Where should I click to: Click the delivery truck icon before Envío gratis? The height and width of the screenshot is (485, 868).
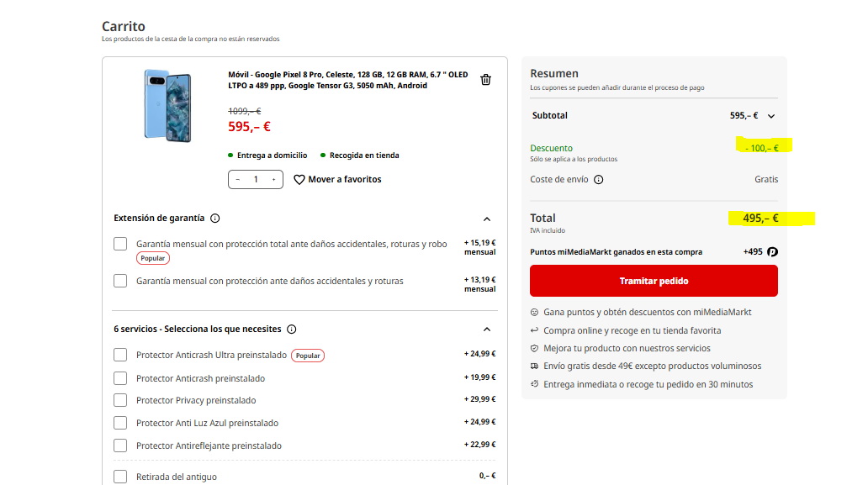534,366
